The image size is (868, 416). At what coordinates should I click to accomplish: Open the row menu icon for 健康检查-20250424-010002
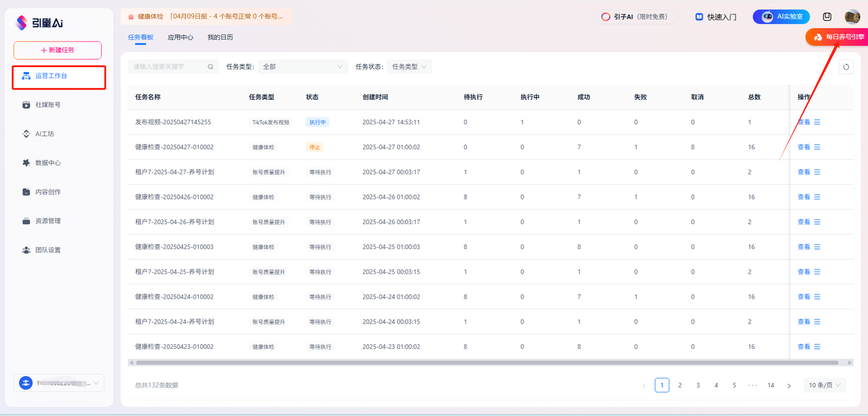click(817, 297)
